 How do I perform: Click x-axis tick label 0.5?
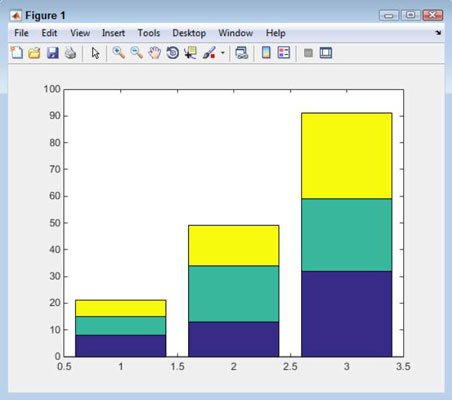(x=64, y=367)
